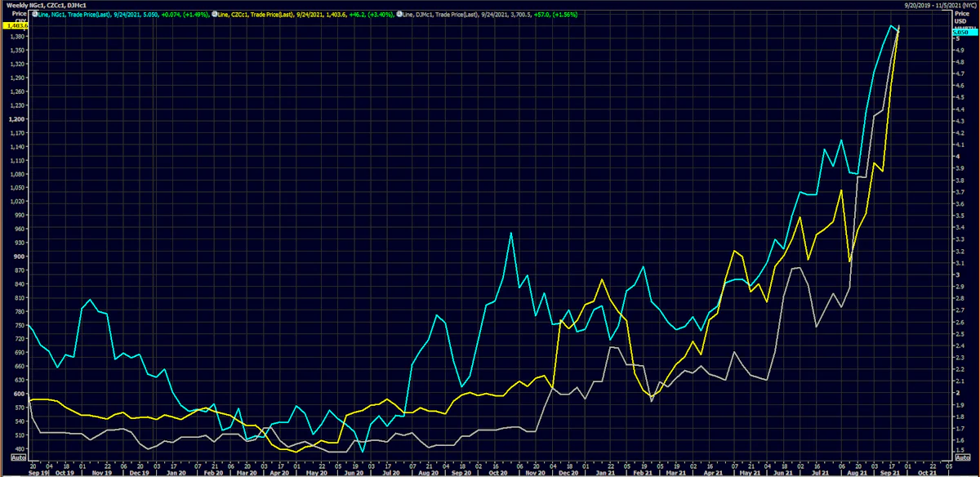Click the Jul 21 label on time axis
This screenshot has width=980, height=477.
tap(820, 472)
